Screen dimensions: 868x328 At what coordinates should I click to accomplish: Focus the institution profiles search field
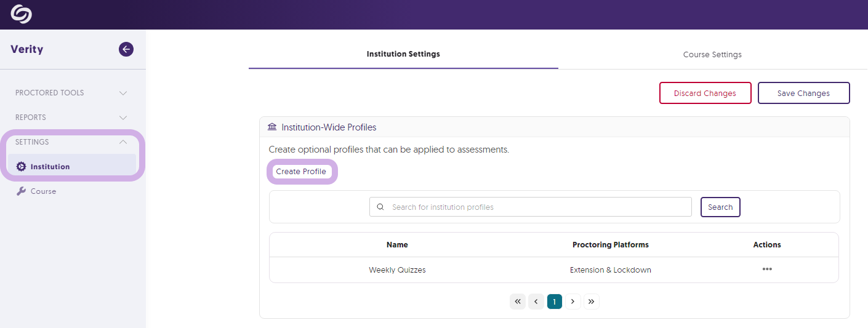(x=531, y=207)
